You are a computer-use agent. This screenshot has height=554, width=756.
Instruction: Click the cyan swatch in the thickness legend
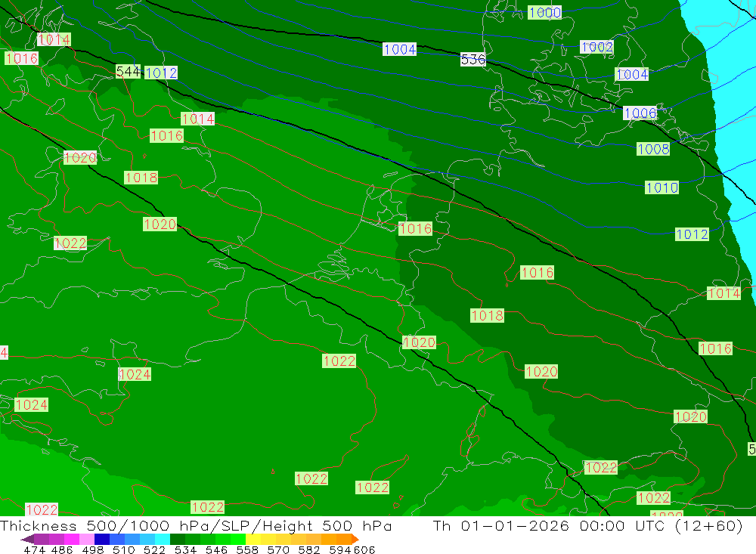tap(163, 539)
